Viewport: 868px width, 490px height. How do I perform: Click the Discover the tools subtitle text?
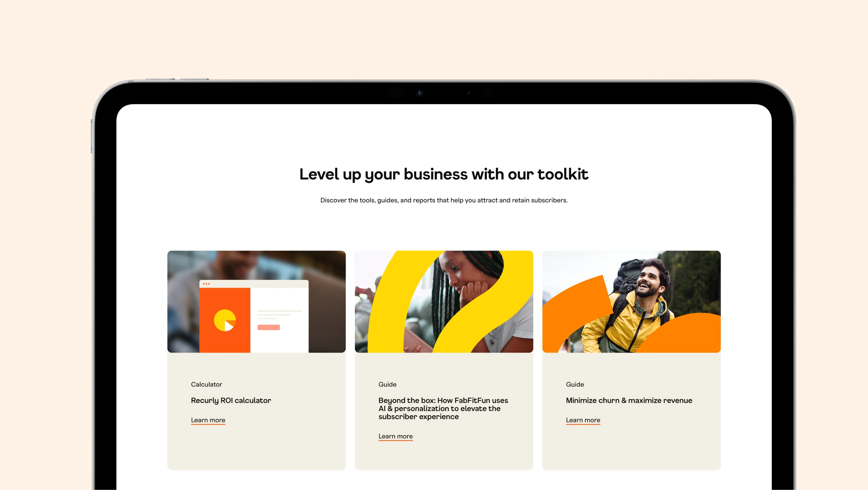pyautogui.click(x=444, y=200)
